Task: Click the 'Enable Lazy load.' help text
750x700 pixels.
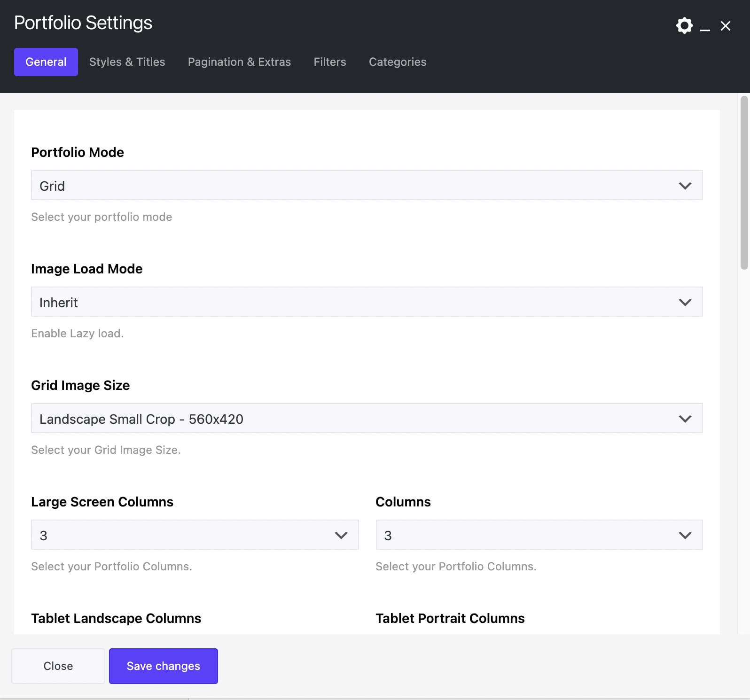Action: point(78,334)
